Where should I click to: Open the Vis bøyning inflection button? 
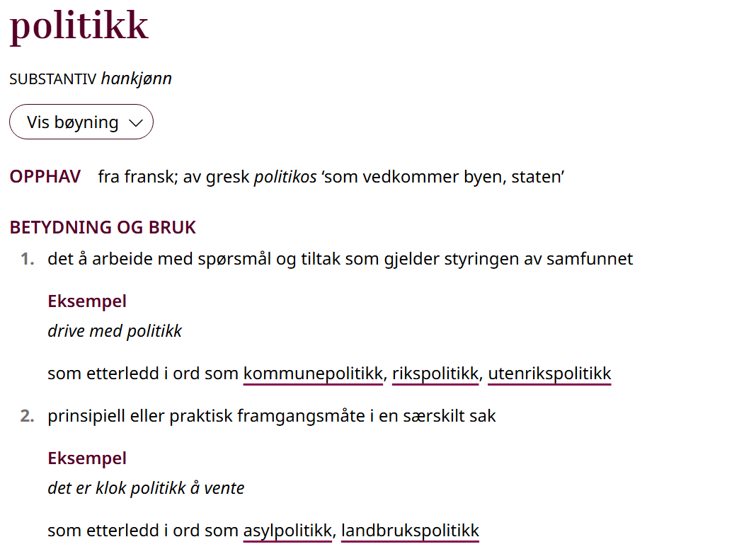pos(81,122)
